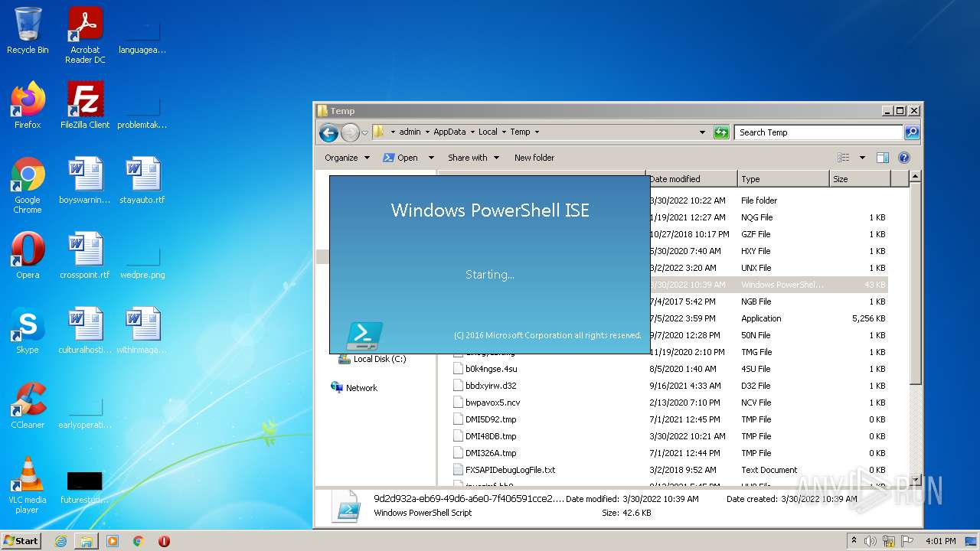Click the Opera taskbar icon
Image resolution: width=980 pixels, height=551 pixels.
click(x=164, y=541)
